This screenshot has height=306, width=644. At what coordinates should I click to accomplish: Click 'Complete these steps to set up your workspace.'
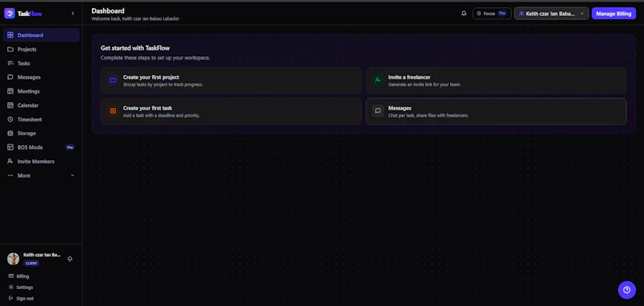155,58
